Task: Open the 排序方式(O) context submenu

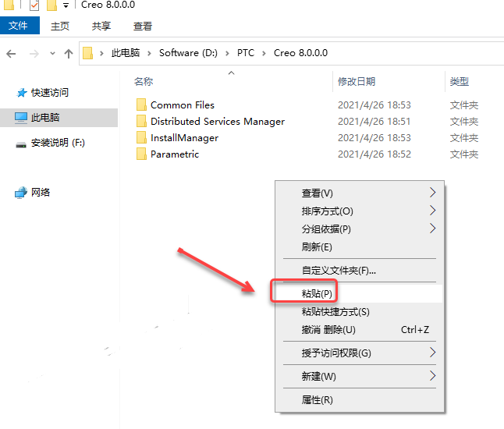Action: [x=360, y=211]
